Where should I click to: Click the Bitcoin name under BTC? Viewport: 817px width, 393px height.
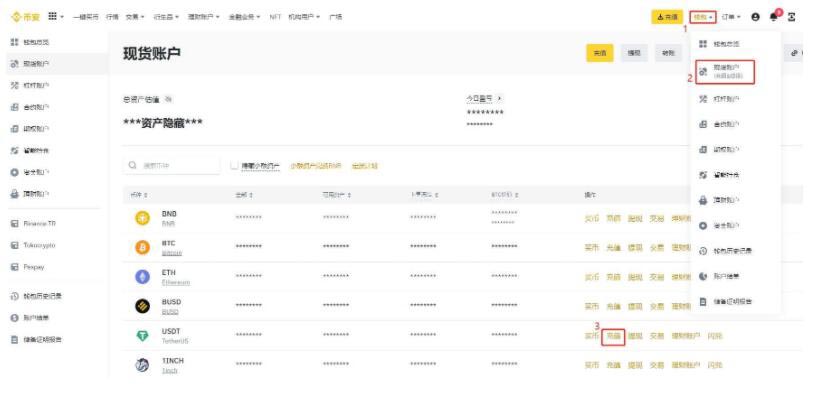tap(172, 253)
